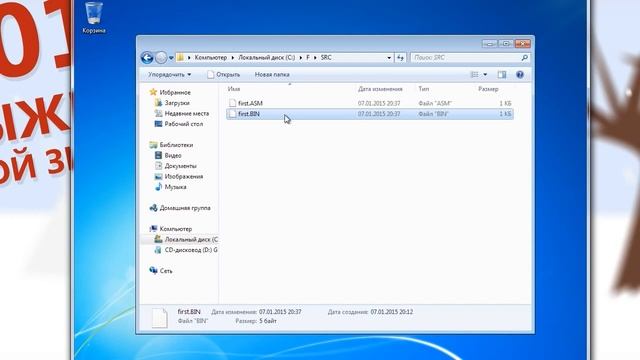Click the folder icon in address bar
Image resolution: width=640 pixels, height=360 pixels.
[x=180, y=58]
